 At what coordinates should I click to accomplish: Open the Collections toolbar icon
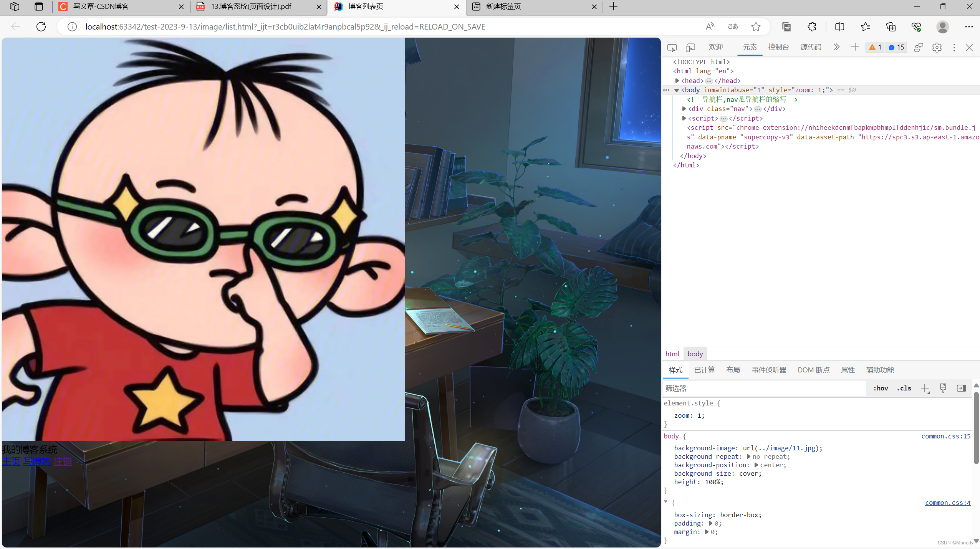[x=786, y=26]
